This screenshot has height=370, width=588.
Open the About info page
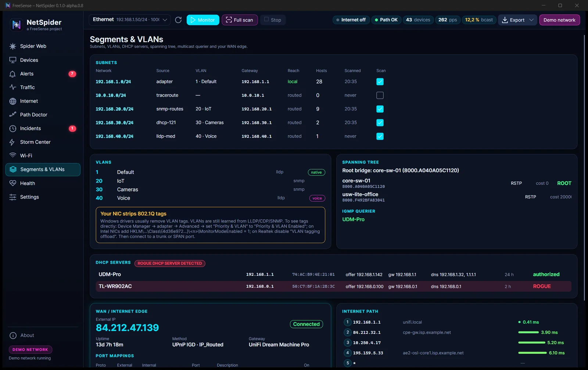click(43, 335)
